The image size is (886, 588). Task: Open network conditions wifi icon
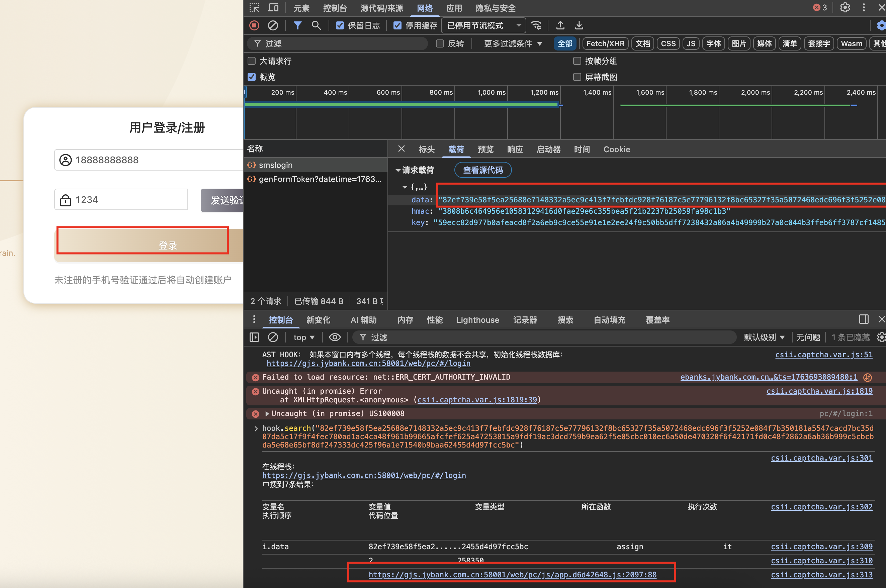click(x=536, y=25)
